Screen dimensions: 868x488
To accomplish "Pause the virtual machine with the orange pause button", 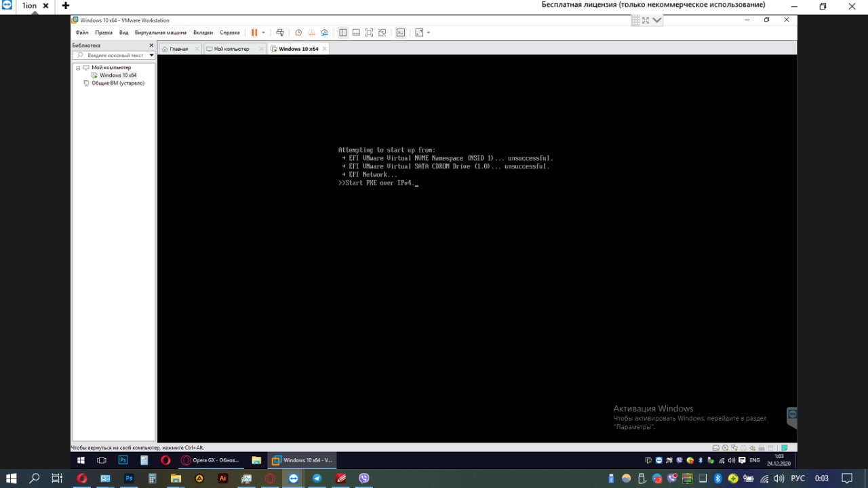I will pyautogui.click(x=254, y=33).
